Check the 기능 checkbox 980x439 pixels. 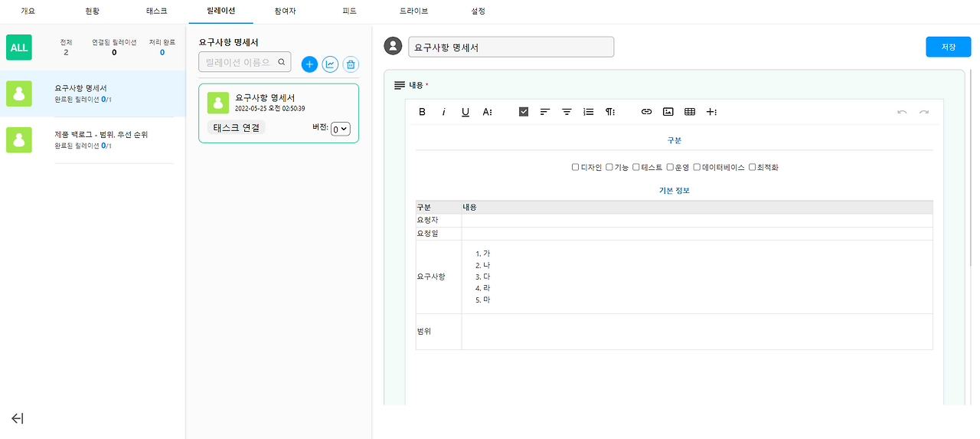pyautogui.click(x=609, y=167)
